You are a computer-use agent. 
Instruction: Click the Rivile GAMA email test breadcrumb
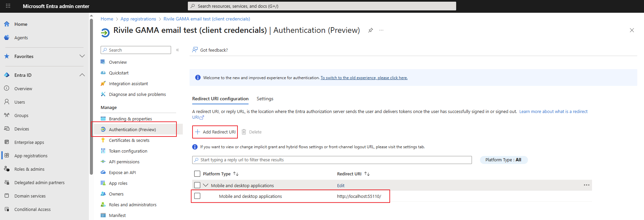pyautogui.click(x=207, y=19)
